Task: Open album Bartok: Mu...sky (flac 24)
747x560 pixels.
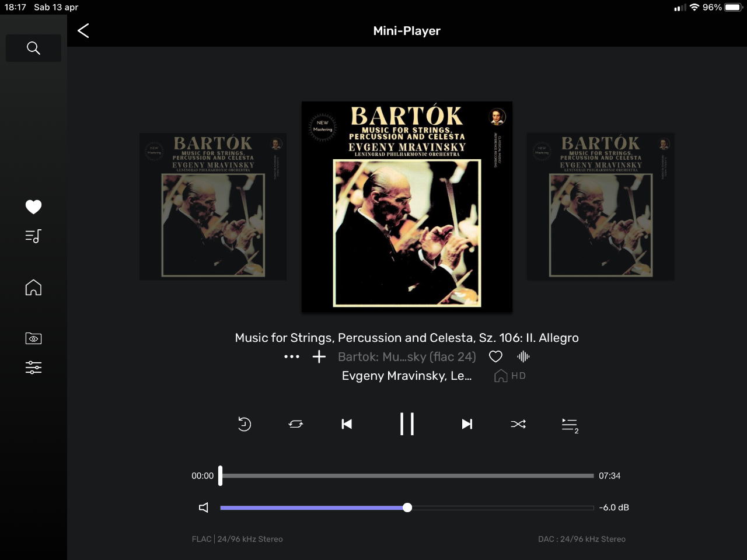Action: (x=407, y=356)
